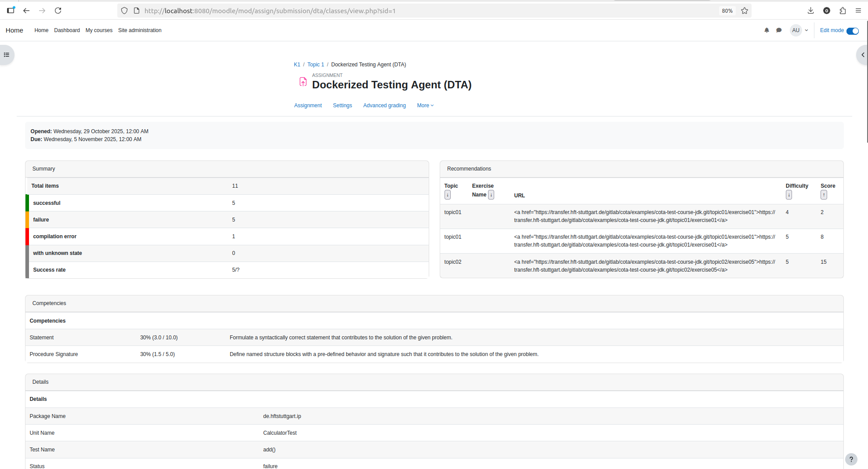The width and height of the screenshot is (868, 469).
Task: Open the Advanced grading tab
Action: click(384, 105)
